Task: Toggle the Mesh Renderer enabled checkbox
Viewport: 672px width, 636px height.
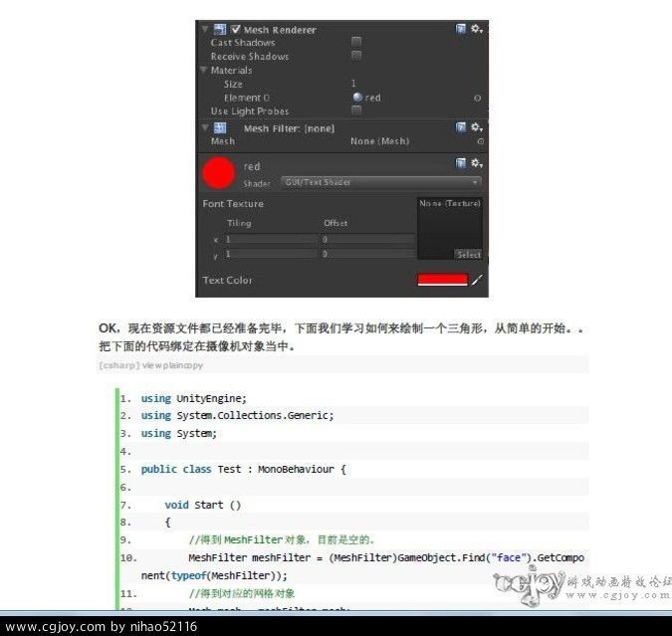Action: pyautogui.click(x=235, y=29)
